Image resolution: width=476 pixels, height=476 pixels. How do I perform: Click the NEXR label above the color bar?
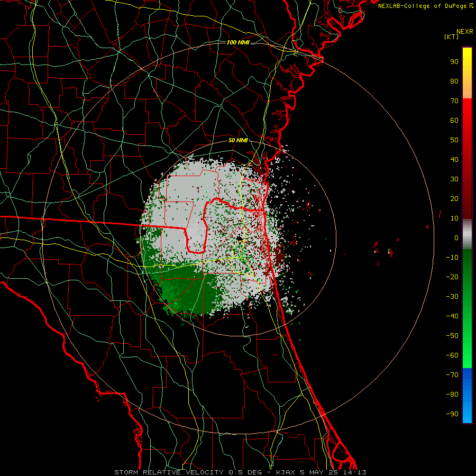(x=465, y=32)
